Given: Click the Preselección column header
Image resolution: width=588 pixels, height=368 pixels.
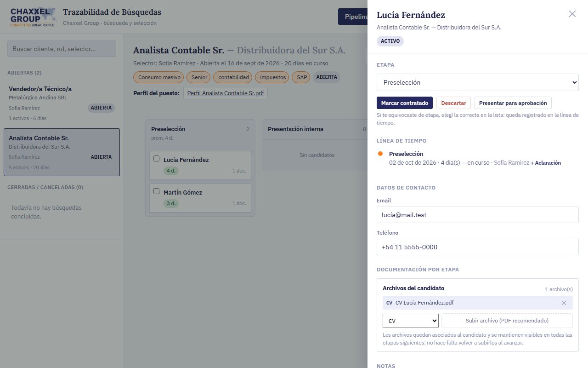Looking at the screenshot, I should click(x=200, y=133).
